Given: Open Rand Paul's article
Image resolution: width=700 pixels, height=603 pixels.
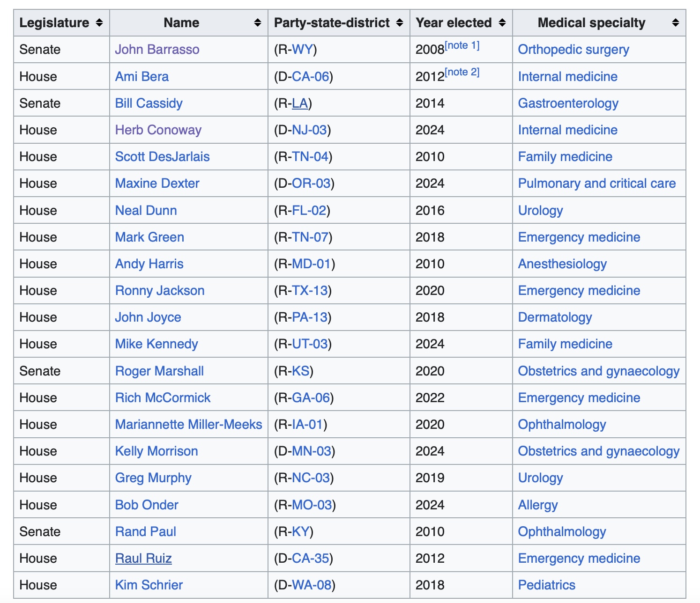Looking at the screenshot, I should point(145,532).
